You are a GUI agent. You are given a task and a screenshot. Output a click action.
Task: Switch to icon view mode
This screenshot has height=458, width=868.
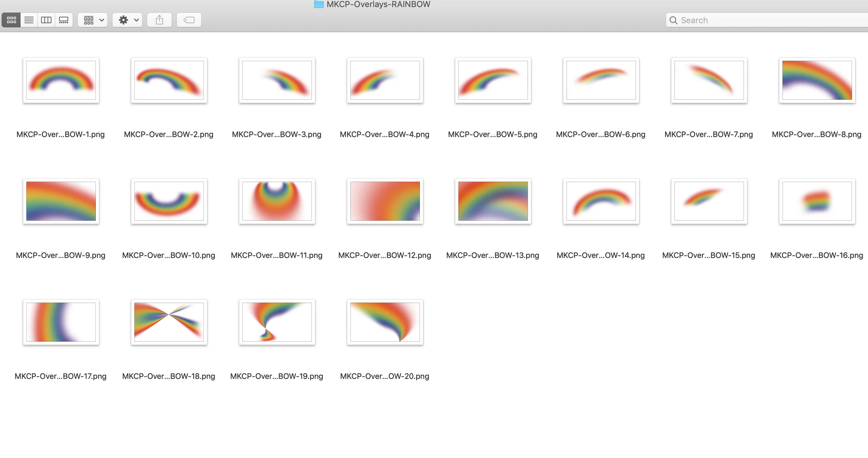point(11,20)
